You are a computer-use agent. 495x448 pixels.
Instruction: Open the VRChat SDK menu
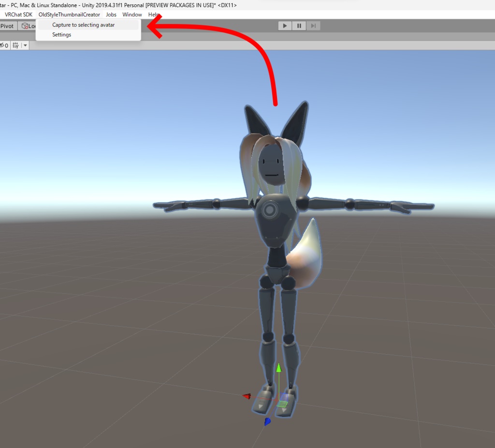coord(19,15)
